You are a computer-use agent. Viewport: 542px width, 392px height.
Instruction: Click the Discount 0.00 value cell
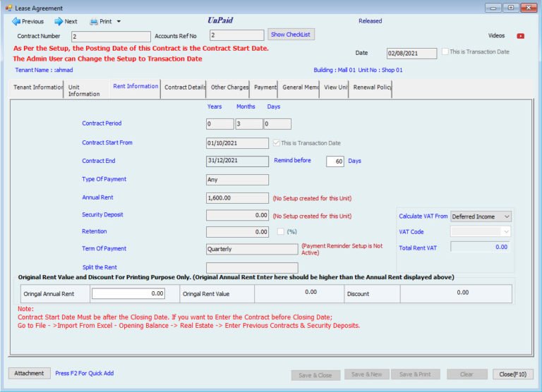[456, 293]
